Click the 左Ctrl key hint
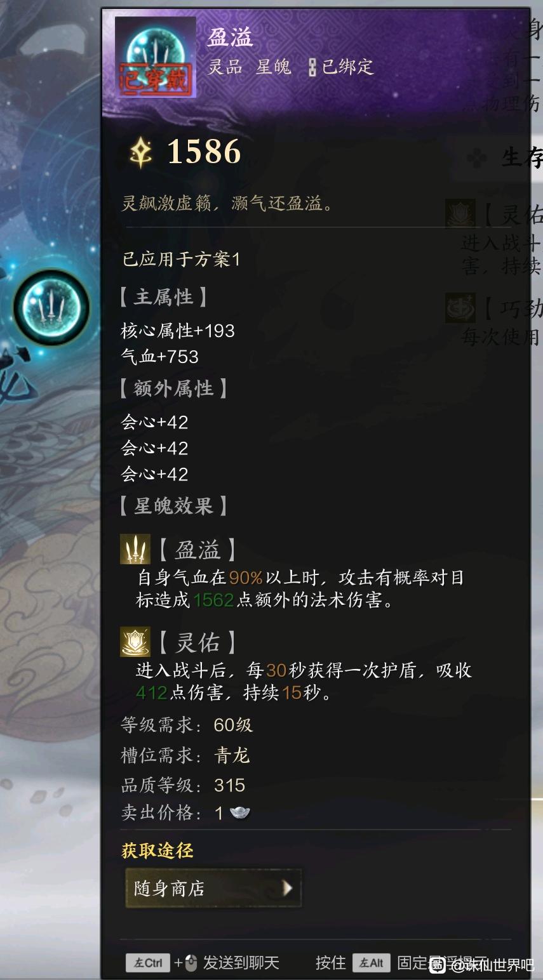 148,963
